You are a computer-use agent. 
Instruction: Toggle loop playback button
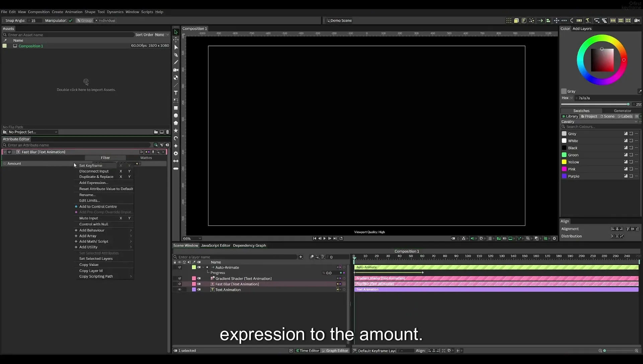click(341, 239)
